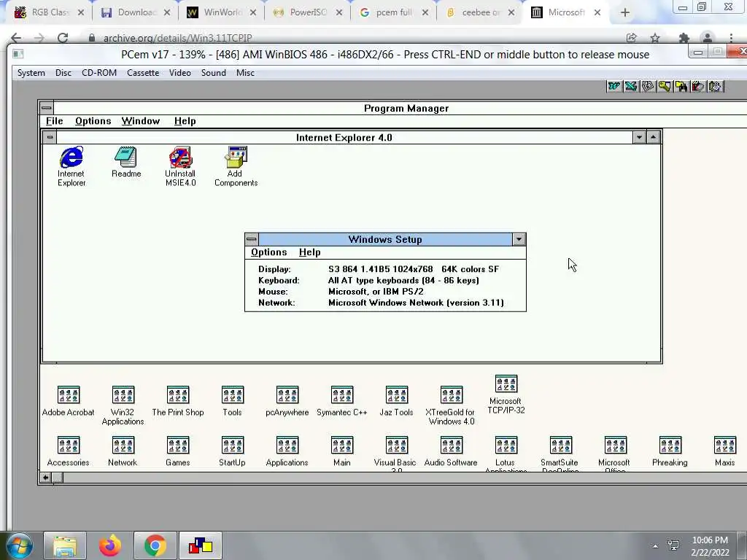Click the taskbar clock showing 10:06 PM

(710, 546)
